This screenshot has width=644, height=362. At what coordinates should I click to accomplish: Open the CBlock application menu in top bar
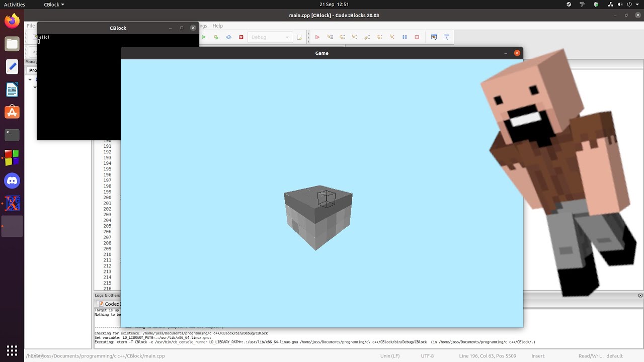(x=54, y=5)
